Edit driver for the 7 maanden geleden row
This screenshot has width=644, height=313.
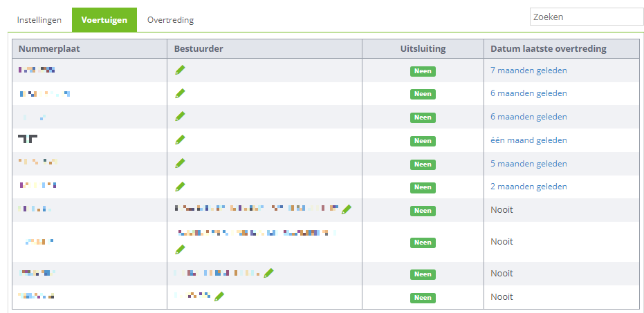(180, 70)
